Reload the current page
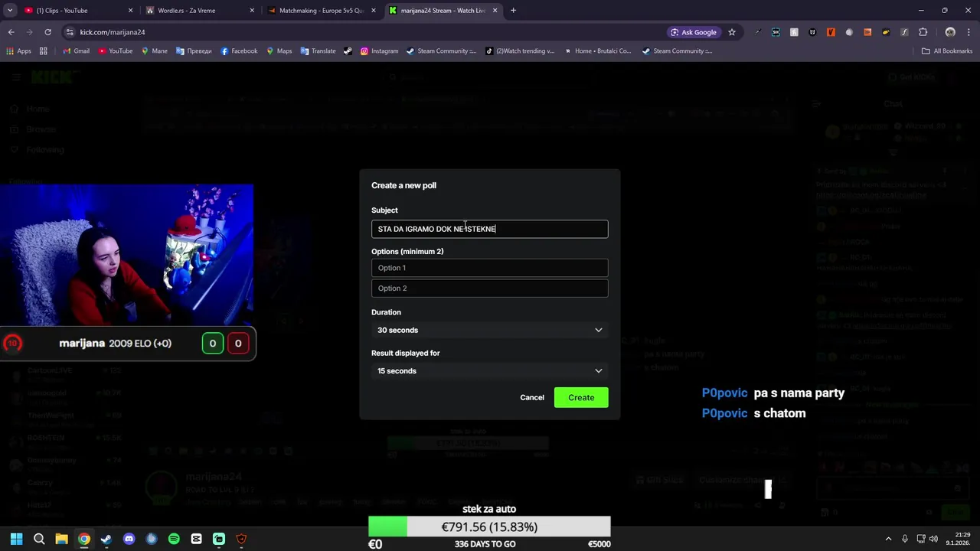Image resolution: width=980 pixels, height=551 pixels. (x=47, y=32)
